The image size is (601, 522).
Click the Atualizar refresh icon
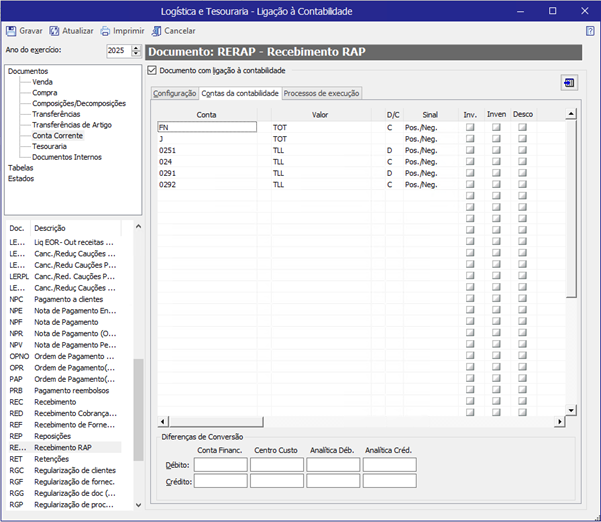[54, 31]
